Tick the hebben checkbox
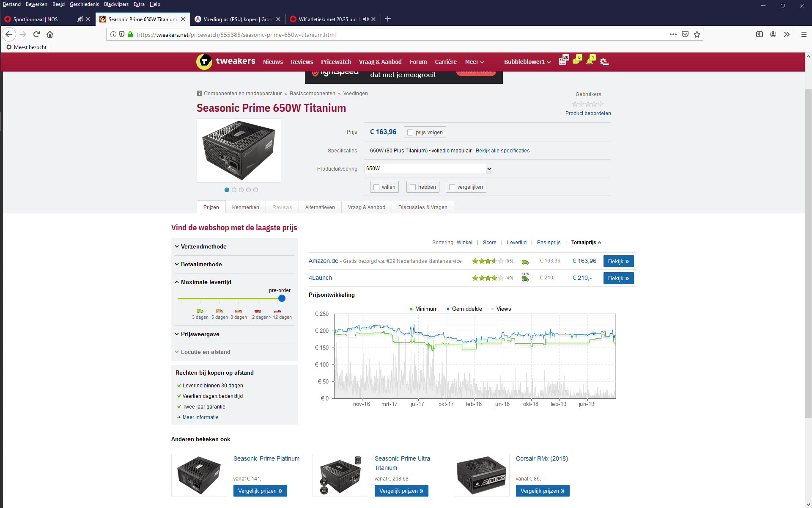Screen dimensions: 812x508 (413, 187)
